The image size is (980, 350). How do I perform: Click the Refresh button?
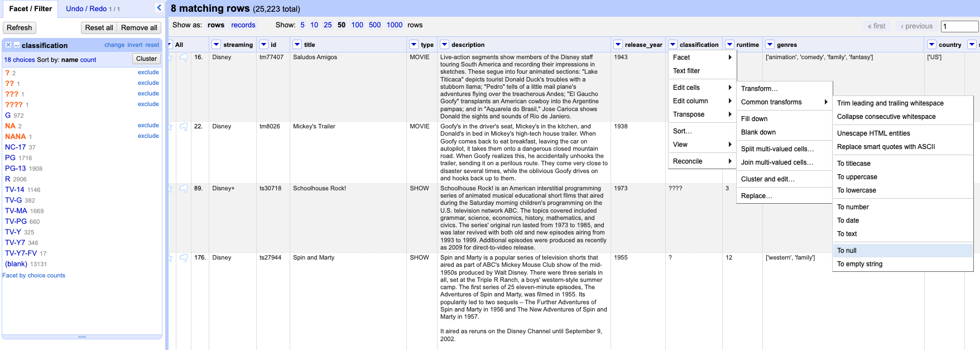click(x=20, y=28)
